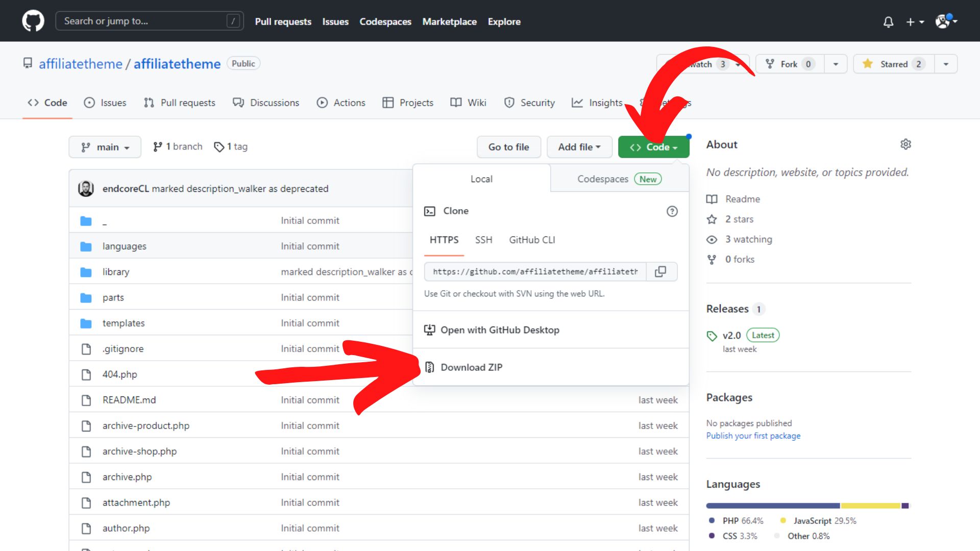Click Publish your first package link
Image resolution: width=980 pixels, height=551 pixels.
753,436
